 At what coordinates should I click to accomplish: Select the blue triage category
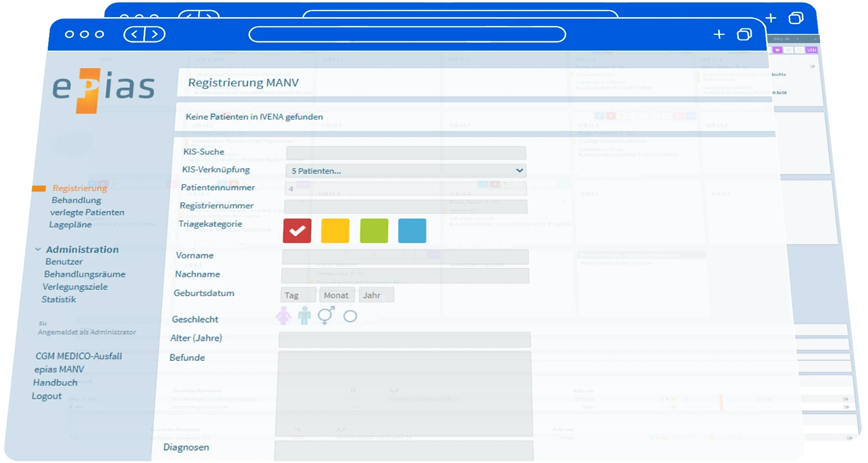tap(412, 231)
